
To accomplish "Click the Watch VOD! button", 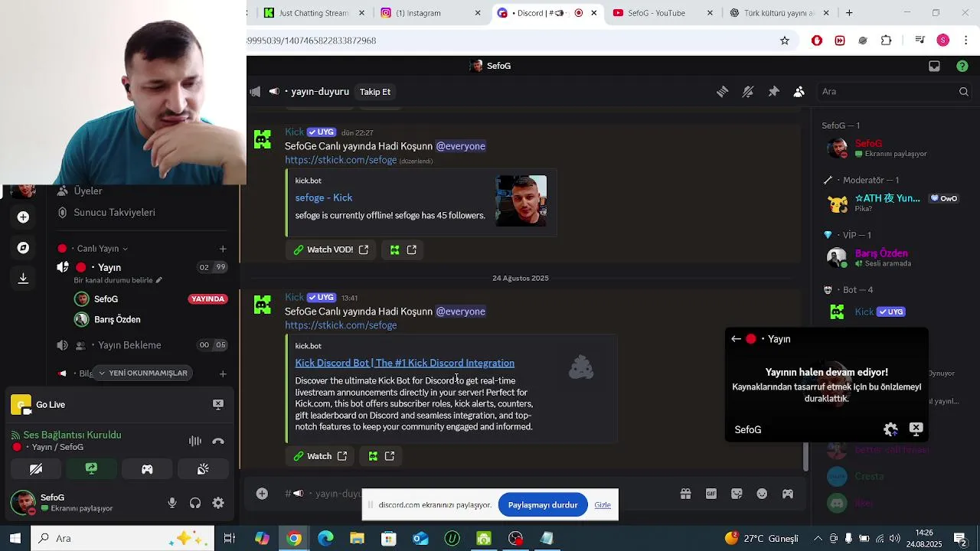I will click(331, 249).
